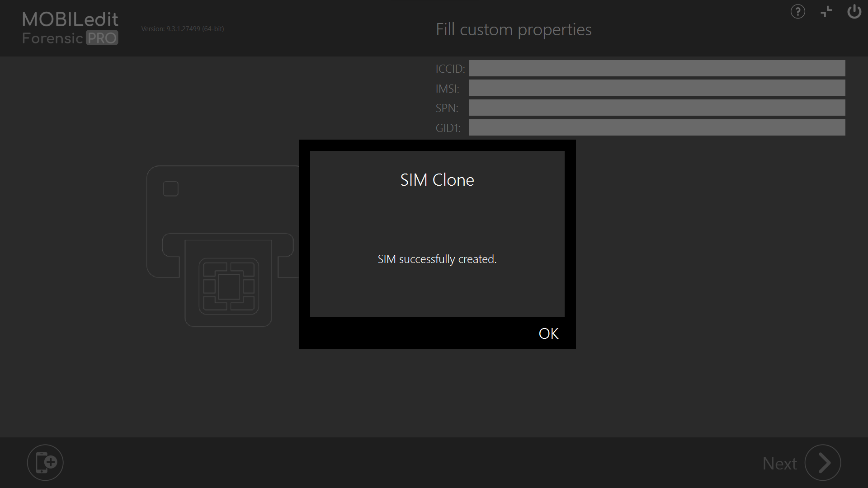Click the resize window icon
Image resolution: width=868 pixels, height=488 pixels.
[x=826, y=12]
